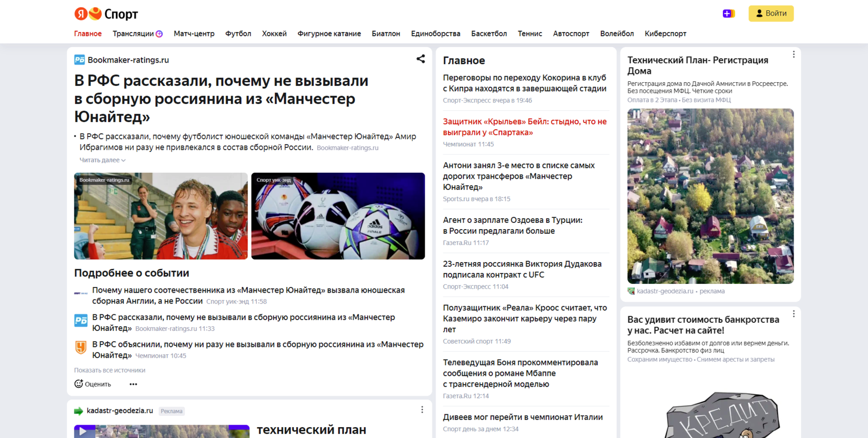Viewport: 868px width, 438px height.
Task: Show all sources via Показать все источники
Action: (x=110, y=370)
